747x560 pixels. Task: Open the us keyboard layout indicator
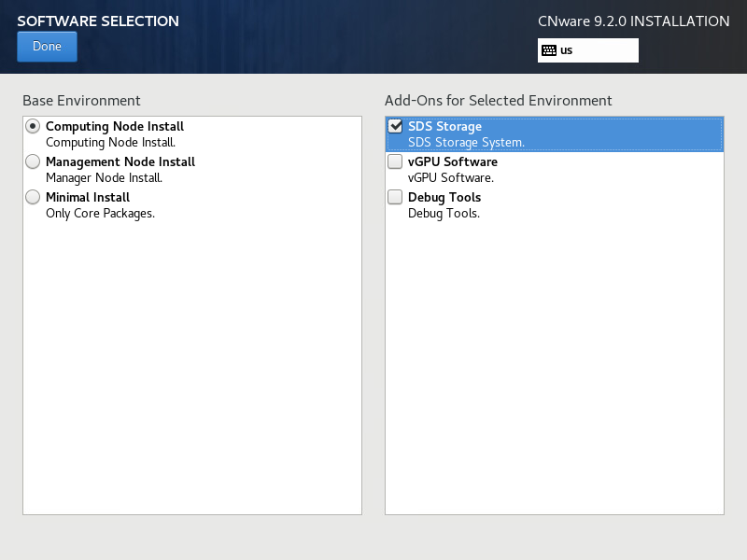[588, 50]
